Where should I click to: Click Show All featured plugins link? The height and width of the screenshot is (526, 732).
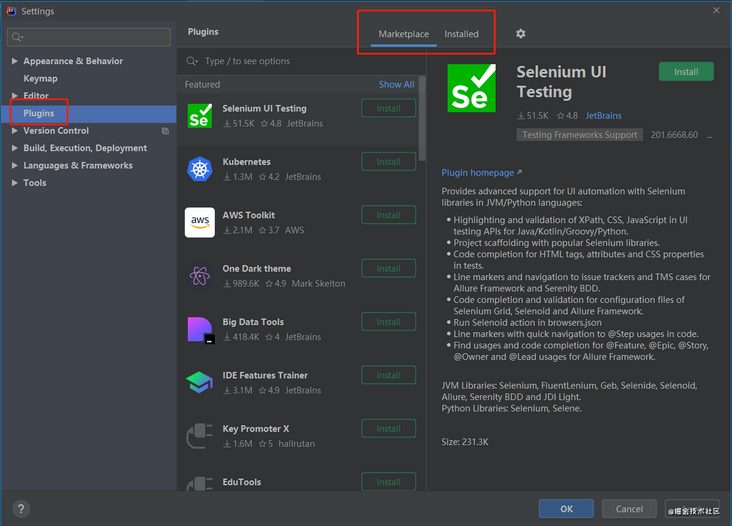[x=396, y=84]
